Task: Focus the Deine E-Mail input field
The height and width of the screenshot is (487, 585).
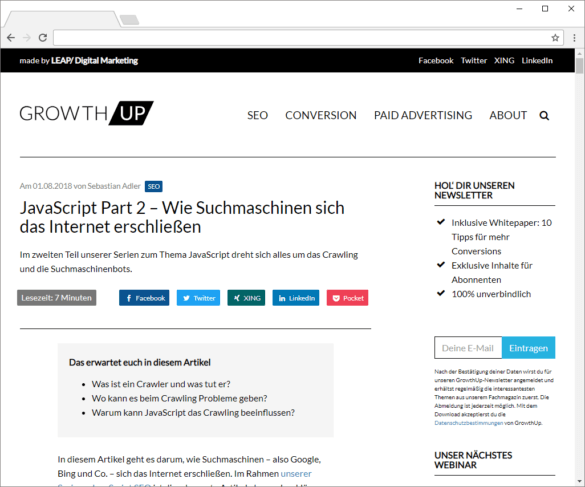Action: click(x=468, y=348)
